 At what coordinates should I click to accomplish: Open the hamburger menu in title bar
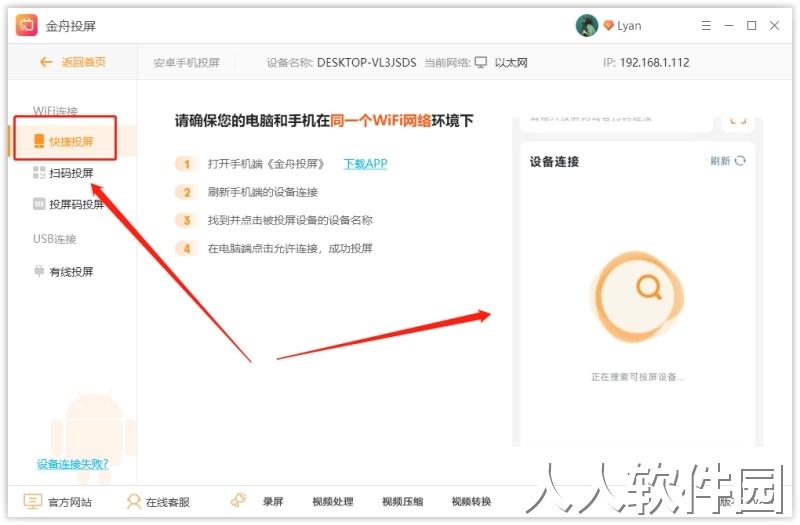[x=706, y=26]
